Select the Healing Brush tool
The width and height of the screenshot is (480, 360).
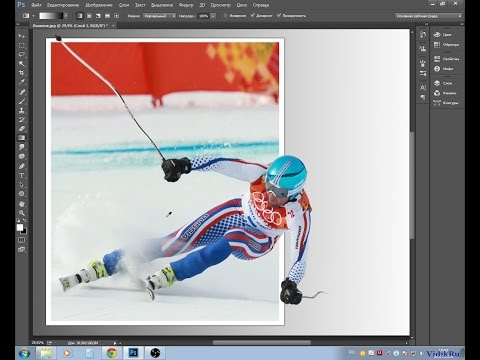point(22,92)
